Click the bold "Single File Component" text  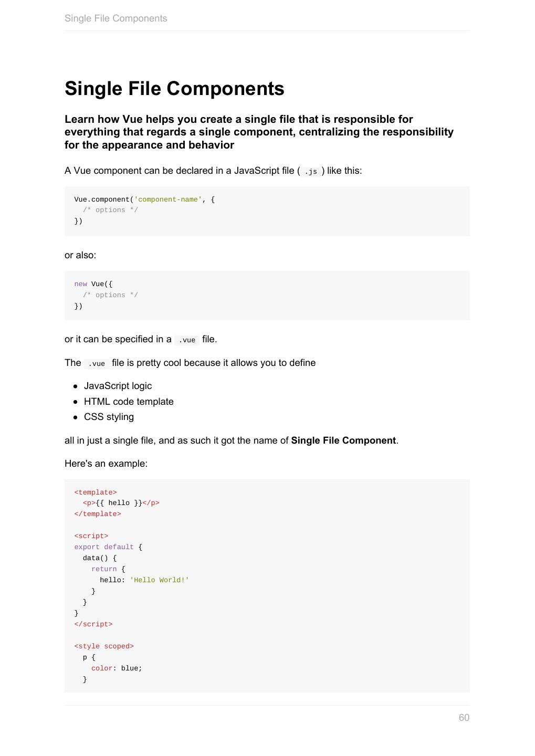(x=343, y=440)
